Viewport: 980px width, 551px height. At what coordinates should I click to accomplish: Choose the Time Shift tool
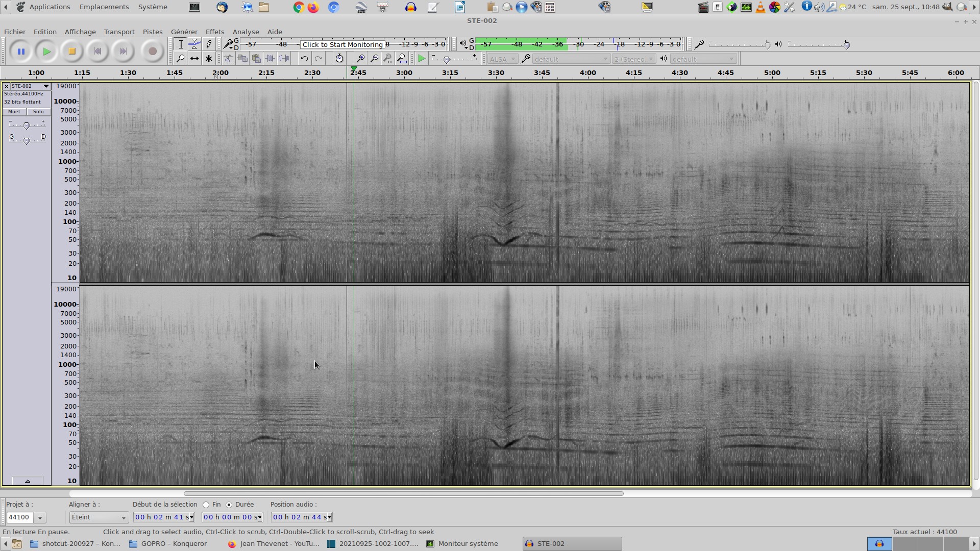(194, 59)
